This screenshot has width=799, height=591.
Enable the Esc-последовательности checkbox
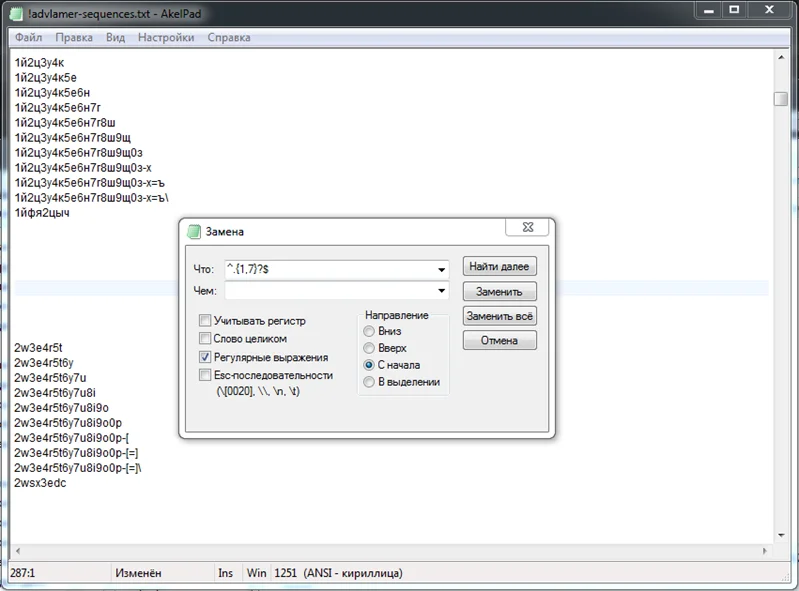click(205, 375)
